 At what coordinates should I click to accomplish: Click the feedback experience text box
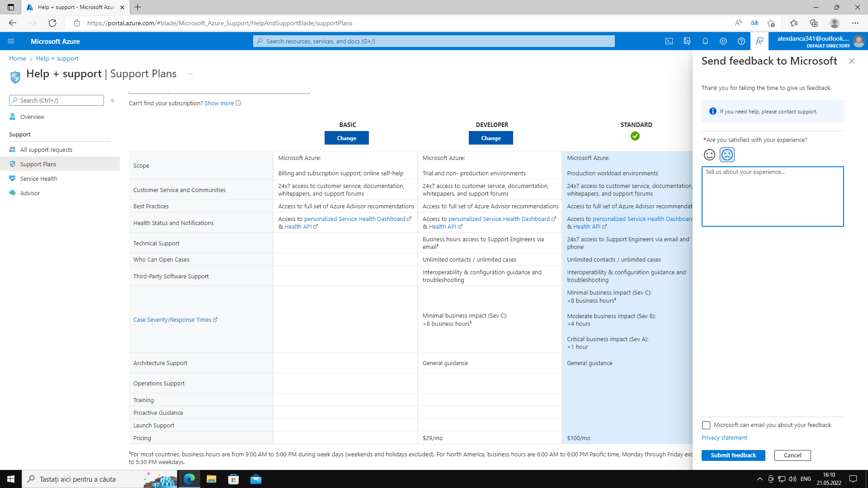tap(772, 197)
